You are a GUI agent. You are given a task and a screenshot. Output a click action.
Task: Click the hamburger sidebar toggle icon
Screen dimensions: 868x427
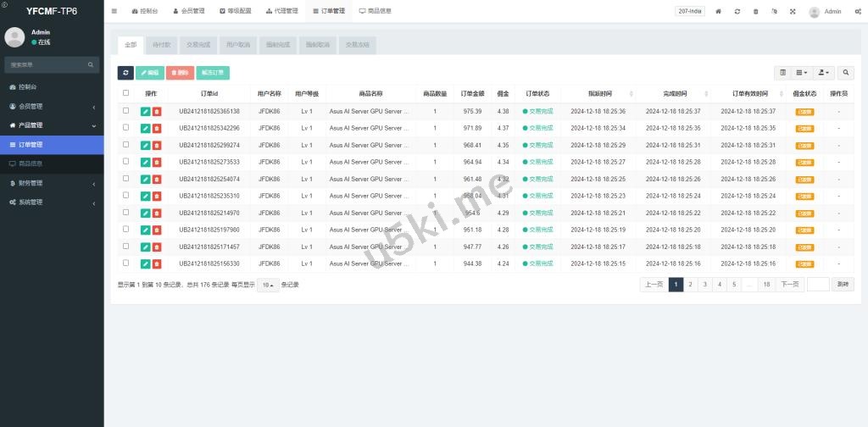click(114, 12)
